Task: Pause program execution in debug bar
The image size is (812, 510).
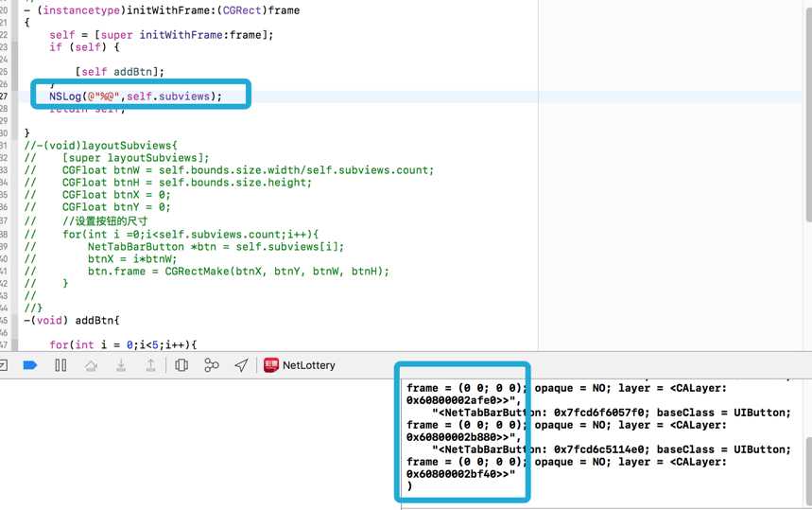Action: [x=60, y=365]
